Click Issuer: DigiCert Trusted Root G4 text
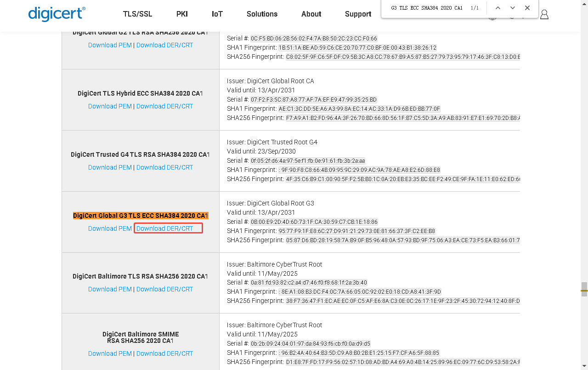Viewport: 588px width, 370px height. [x=272, y=142]
